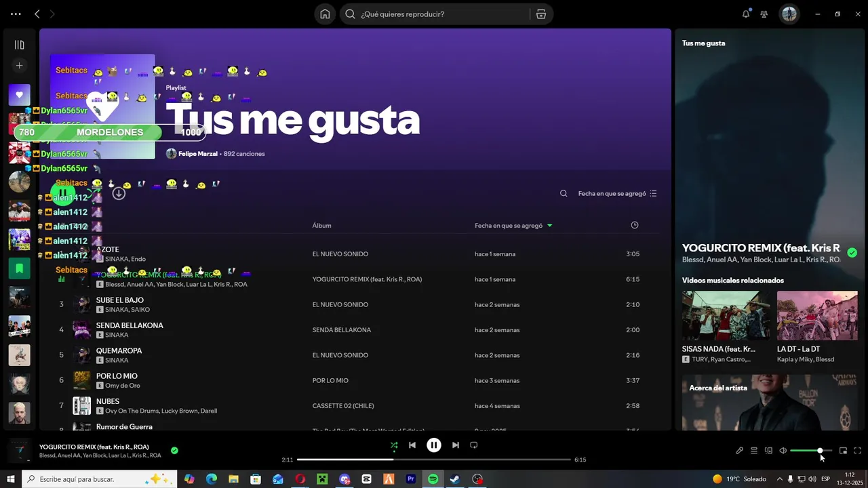Toggle the 'Fecha en que se agregó' column sort arrow
The image size is (868, 488).
click(549, 225)
